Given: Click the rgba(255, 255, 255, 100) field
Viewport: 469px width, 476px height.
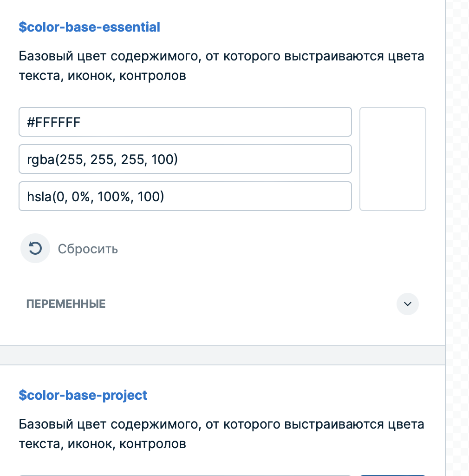Looking at the screenshot, I should coord(185,159).
